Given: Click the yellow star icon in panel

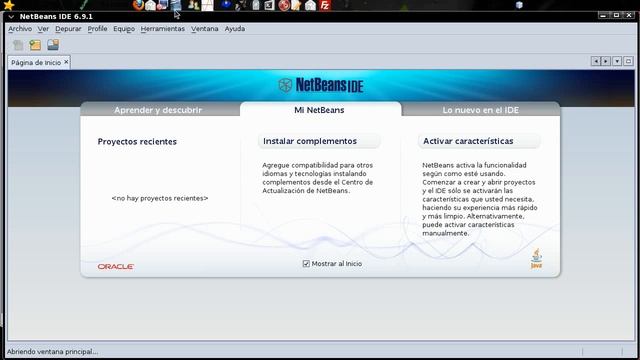Looking at the screenshot, I should point(9,5).
